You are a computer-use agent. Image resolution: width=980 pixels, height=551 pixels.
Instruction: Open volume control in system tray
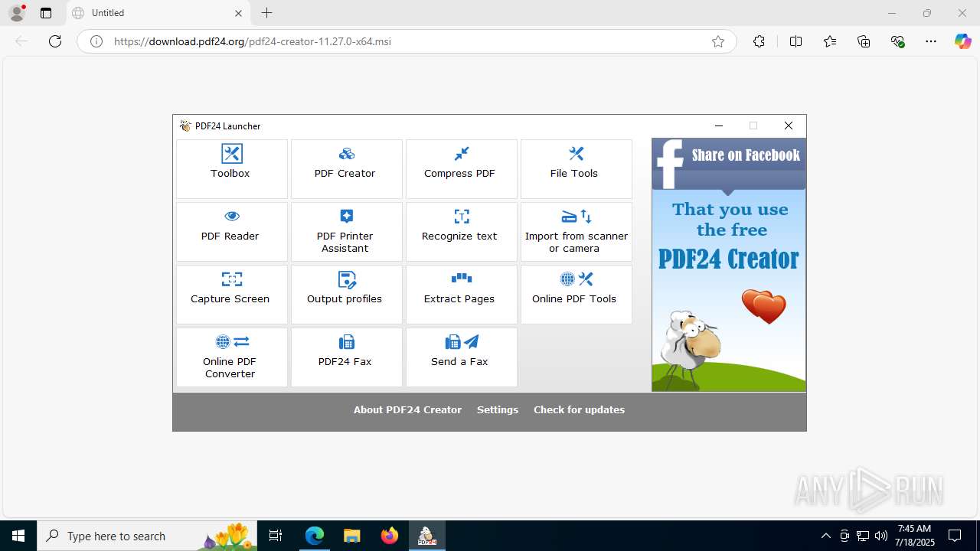tap(881, 536)
